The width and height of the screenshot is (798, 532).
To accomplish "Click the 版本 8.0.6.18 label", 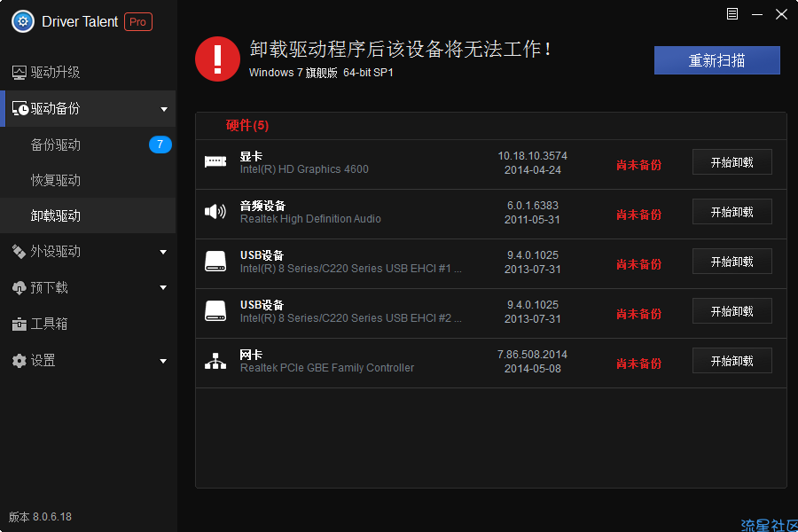I will click(x=40, y=517).
